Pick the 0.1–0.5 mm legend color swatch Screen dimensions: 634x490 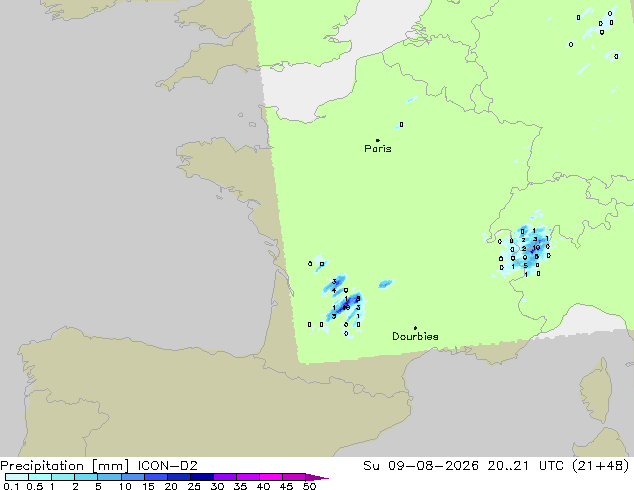coord(17,477)
